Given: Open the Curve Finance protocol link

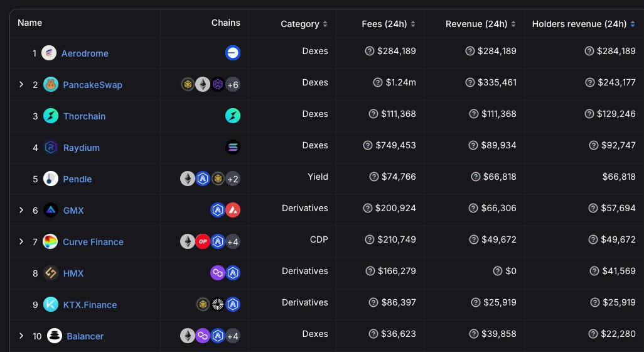Looking at the screenshot, I should pyautogui.click(x=94, y=242).
